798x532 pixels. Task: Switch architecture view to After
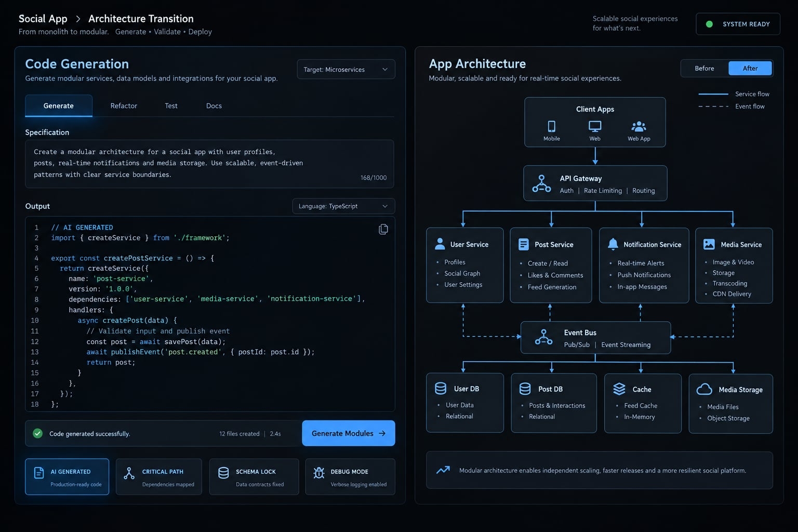[x=750, y=69]
